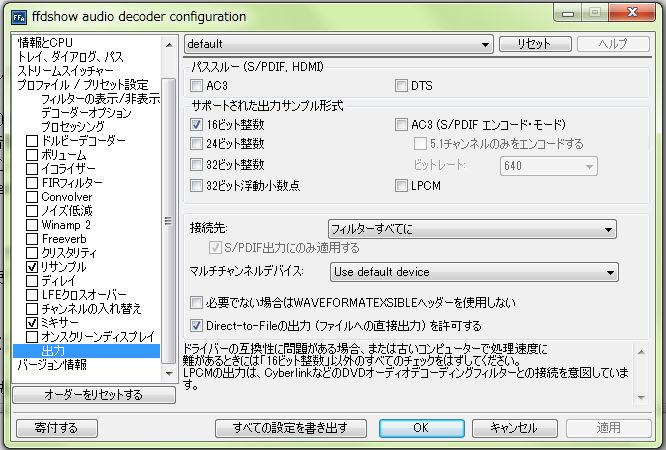This screenshot has width=666, height=450.
Task: Click the ffdshow title bar icon
Action: point(19,17)
